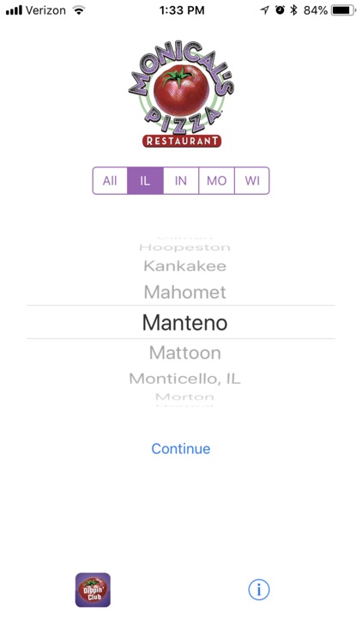This screenshot has height=644, width=362.
Task: Choose Kankakee in the location picker
Action: 185,266
